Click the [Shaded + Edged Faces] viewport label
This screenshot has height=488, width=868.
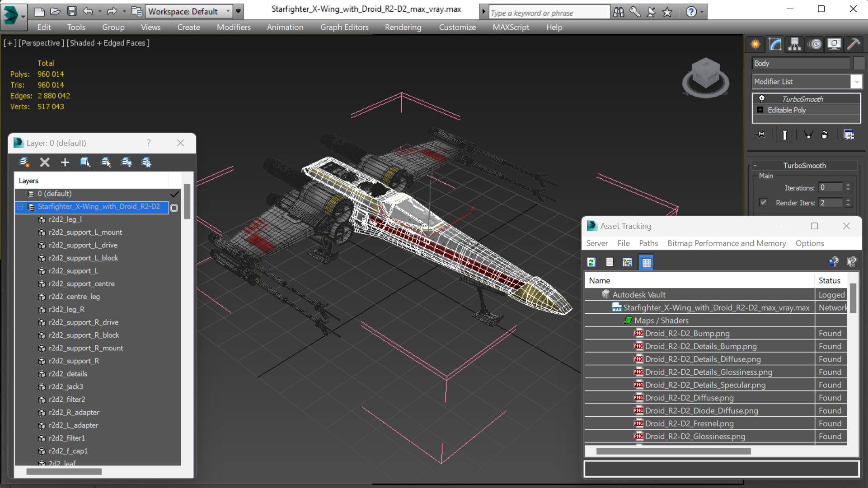point(108,43)
